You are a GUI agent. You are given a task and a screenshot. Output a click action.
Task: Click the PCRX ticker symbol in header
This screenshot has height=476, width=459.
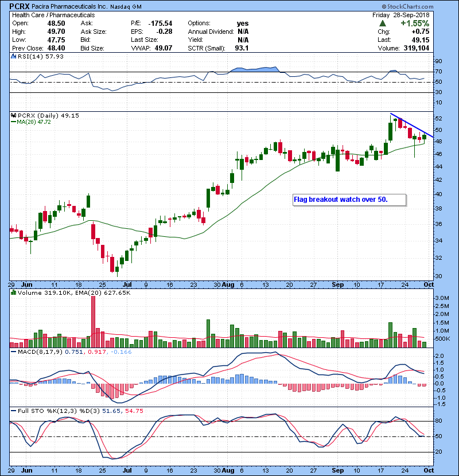point(17,5)
